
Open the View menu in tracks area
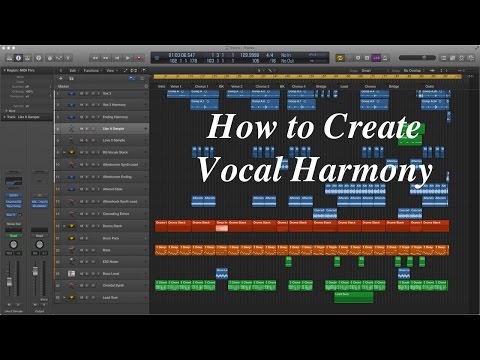click(x=111, y=71)
